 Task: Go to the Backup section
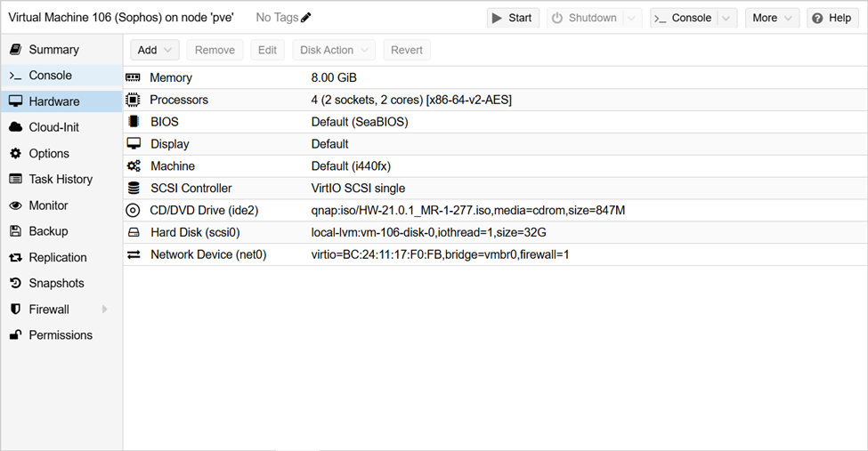48,231
